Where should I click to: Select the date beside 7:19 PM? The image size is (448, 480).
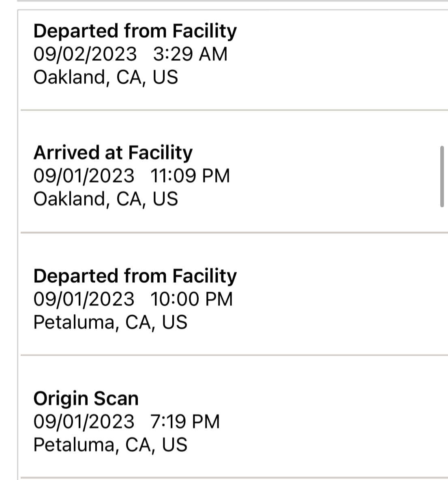(x=84, y=422)
